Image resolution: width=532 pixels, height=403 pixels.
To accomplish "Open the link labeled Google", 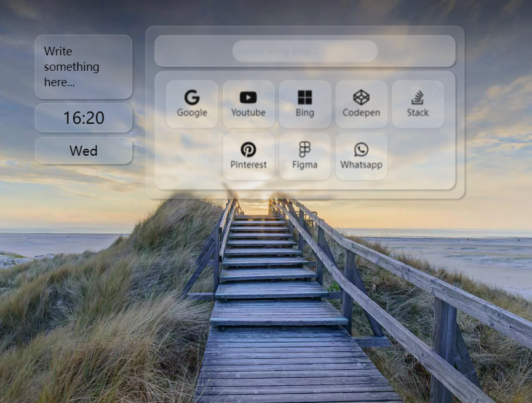I will tap(192, 113).
